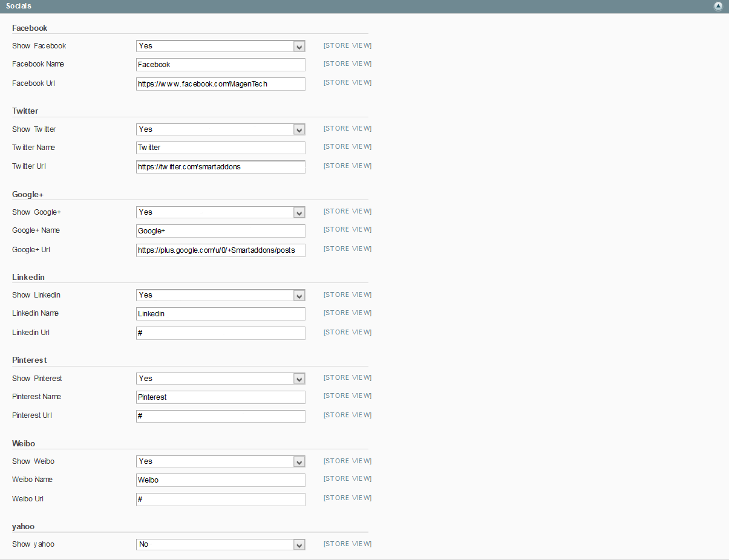This screenshot has height=560, width=729.
Task: Click the Pinterest Url label
Action: pyautogui.click(x=33, y=415)
